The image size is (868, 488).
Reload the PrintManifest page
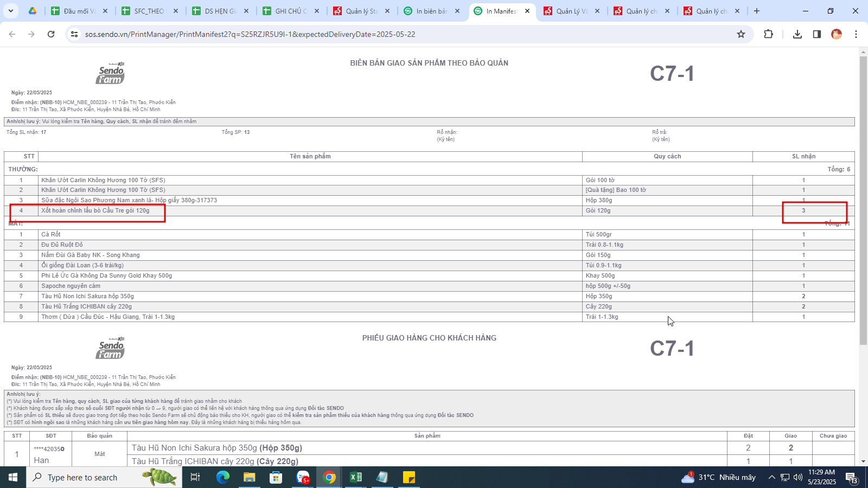51,34
